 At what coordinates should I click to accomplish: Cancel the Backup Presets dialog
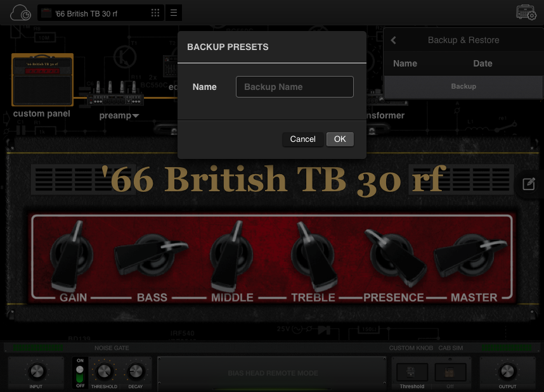(302, 139)
